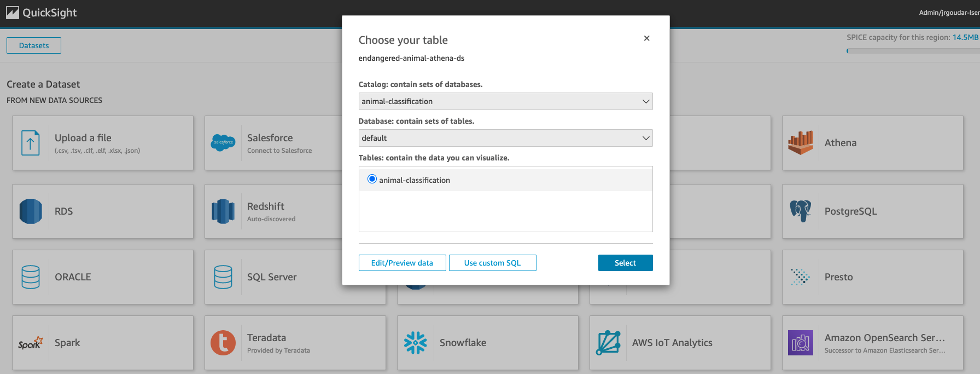Choose the Athena data source label
This screenshot has width=980, height=374.
(x=841, y=143)
